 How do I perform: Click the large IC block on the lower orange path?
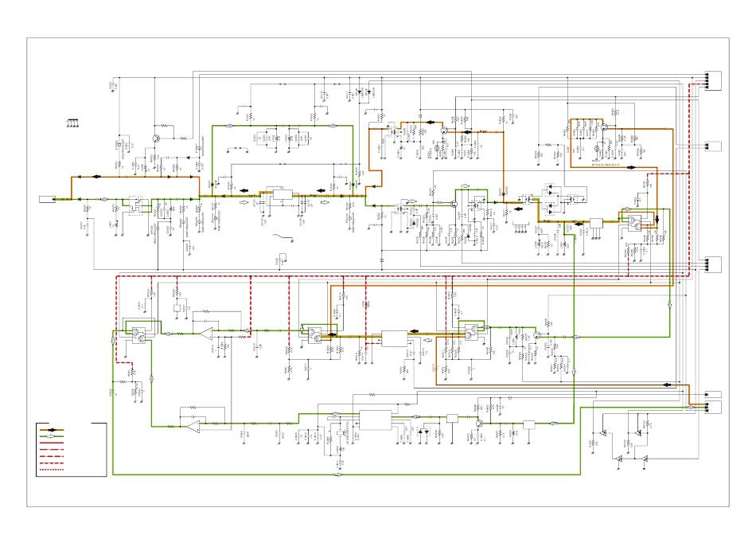click(x=395, y=338)
